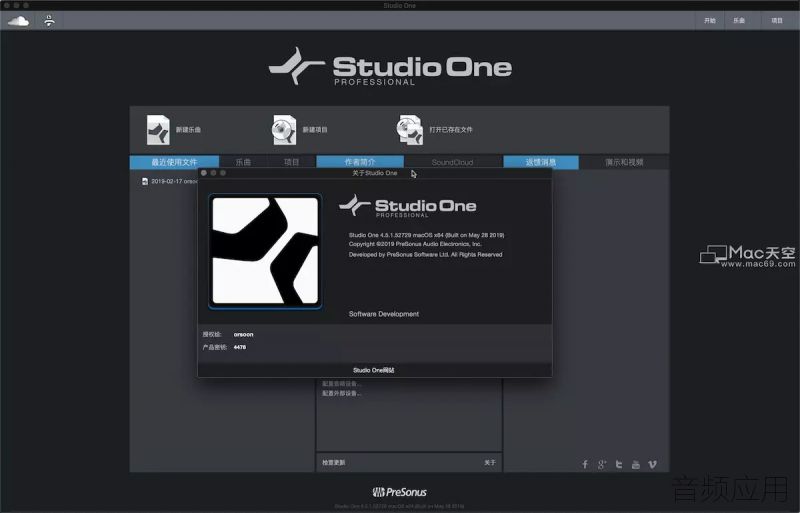Click the large black-and-white logo artwork in About dialog

coord(265,251)
